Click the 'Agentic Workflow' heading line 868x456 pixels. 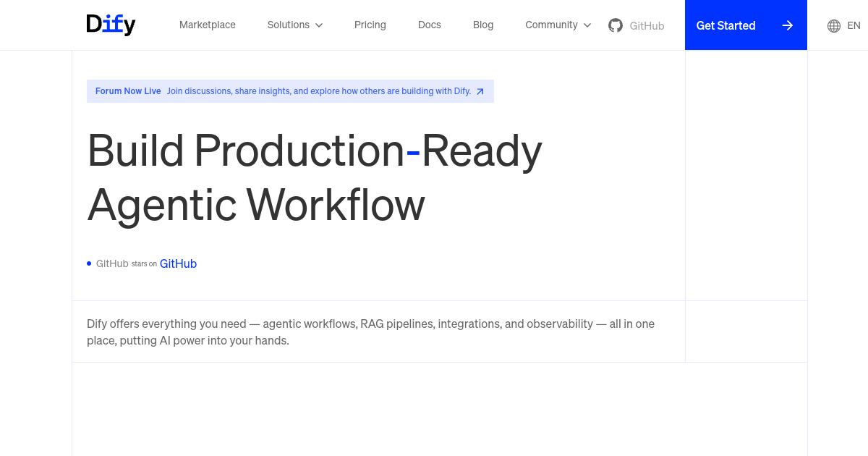pyautogui.click(x=256, y=204)
